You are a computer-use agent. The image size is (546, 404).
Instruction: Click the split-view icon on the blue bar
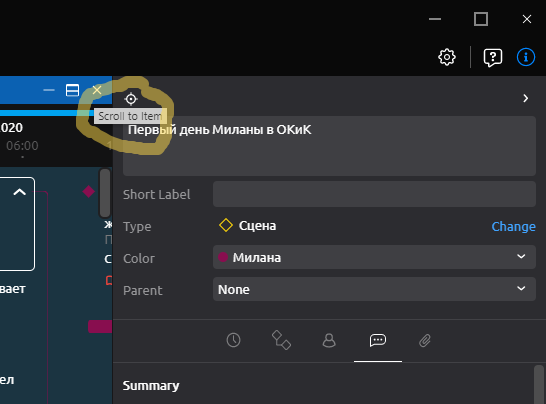pos(72,90)
